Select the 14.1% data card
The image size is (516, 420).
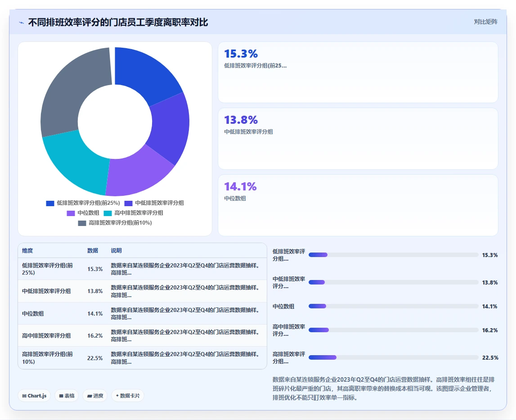[x=358, y=205]
